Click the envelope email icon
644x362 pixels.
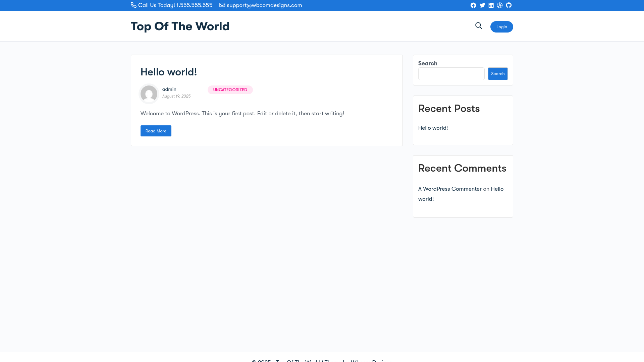tap(222, 5)
